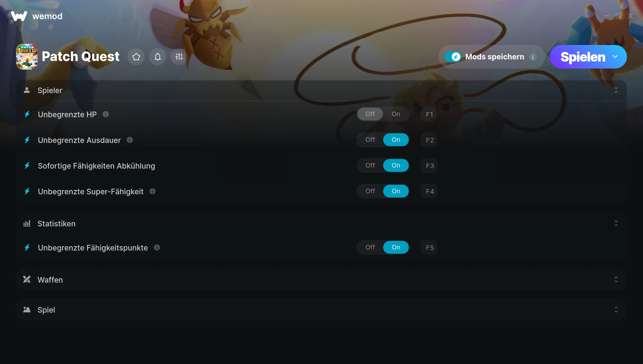Open the mod settings sliders icon

coord(179,57)
